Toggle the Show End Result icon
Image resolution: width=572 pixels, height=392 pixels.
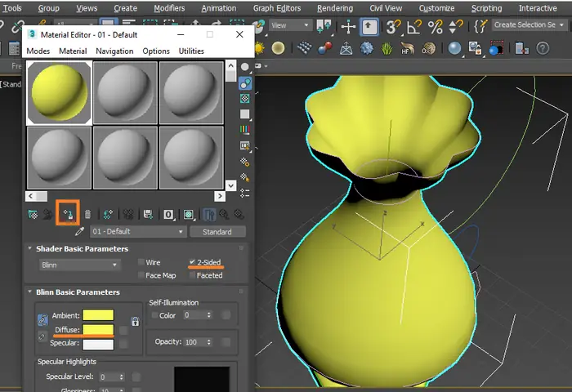coord(208,215)
